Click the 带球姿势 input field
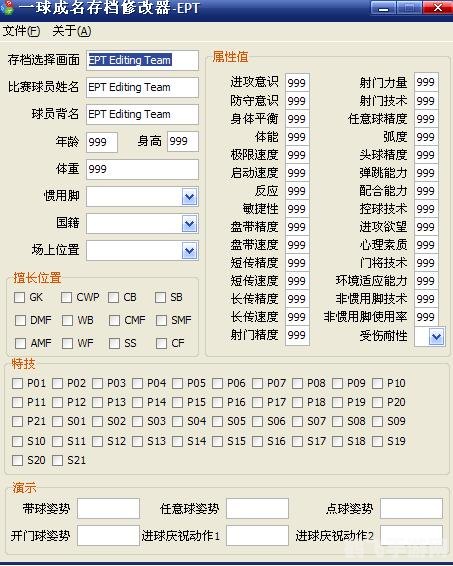The width and height of the screenshot is (453, 566). (108, 509)
